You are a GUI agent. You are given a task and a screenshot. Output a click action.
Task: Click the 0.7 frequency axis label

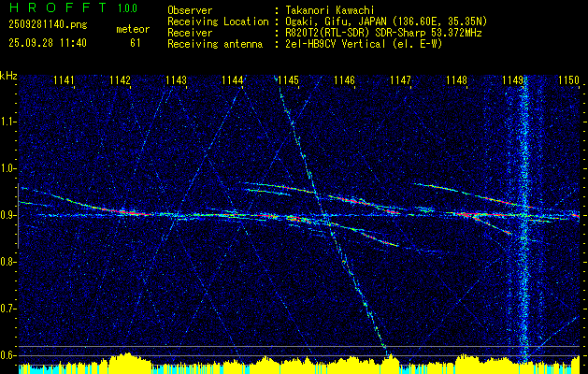point(7,309)
